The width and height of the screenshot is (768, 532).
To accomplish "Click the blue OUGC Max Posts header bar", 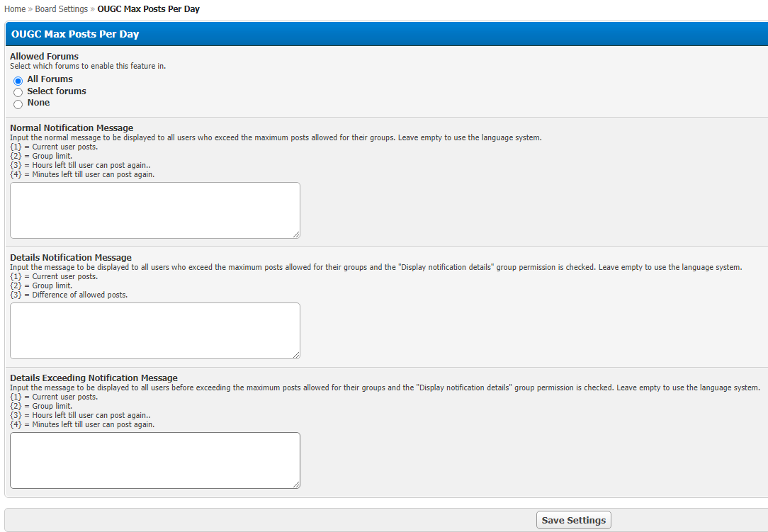I will (x=386, y=34).
